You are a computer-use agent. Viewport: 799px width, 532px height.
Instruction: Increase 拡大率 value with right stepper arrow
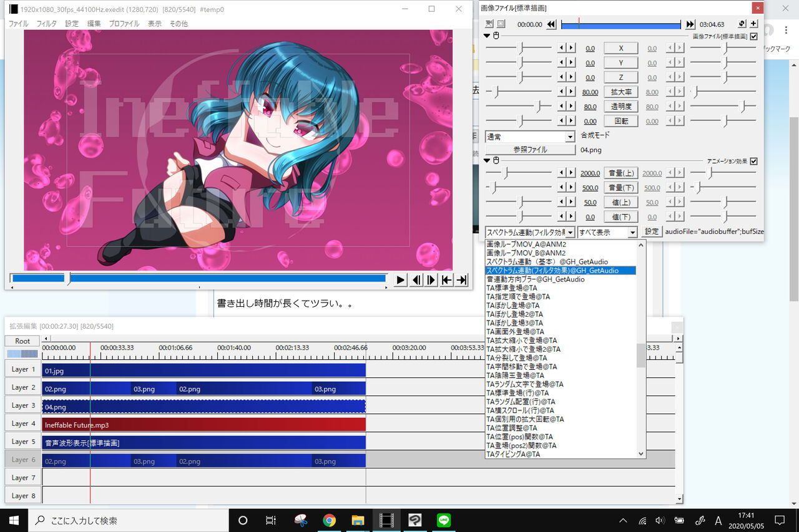(x=571, y=92)
